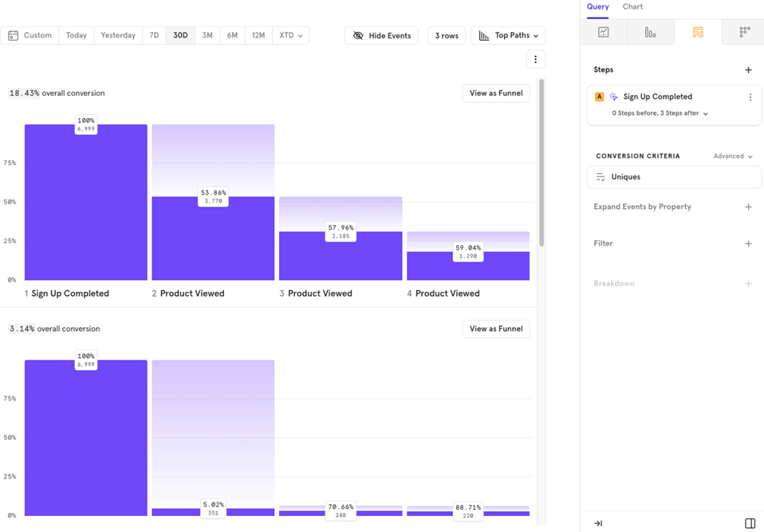This screenshot has width=764, height=532.
Task: Open the Top Paths dropdown
Action: click(x=508, y=36)
